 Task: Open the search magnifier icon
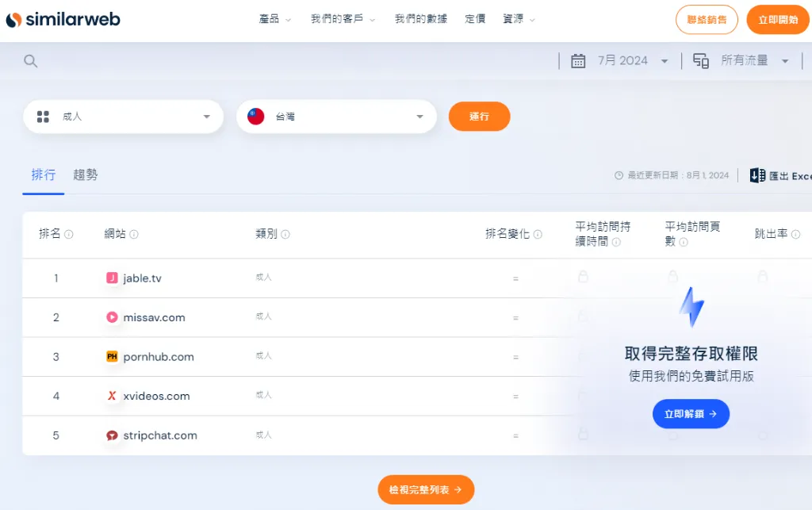coord(30,59)
